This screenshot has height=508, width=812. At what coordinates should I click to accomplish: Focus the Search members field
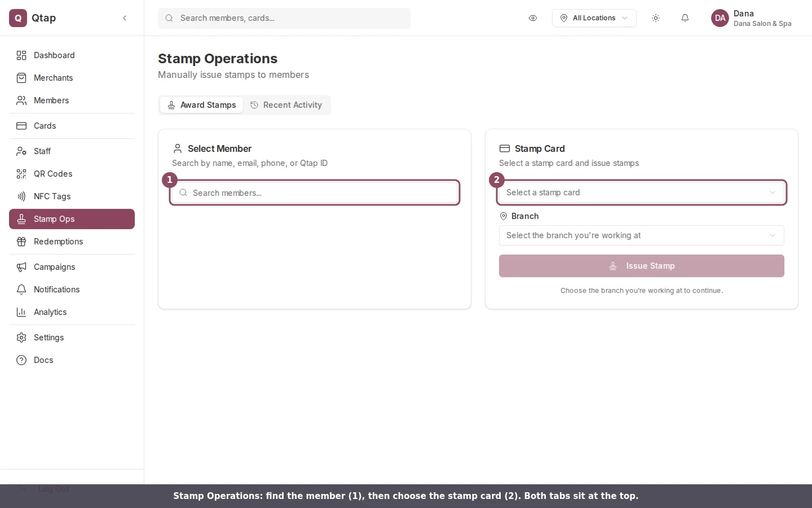click(315, 193)
